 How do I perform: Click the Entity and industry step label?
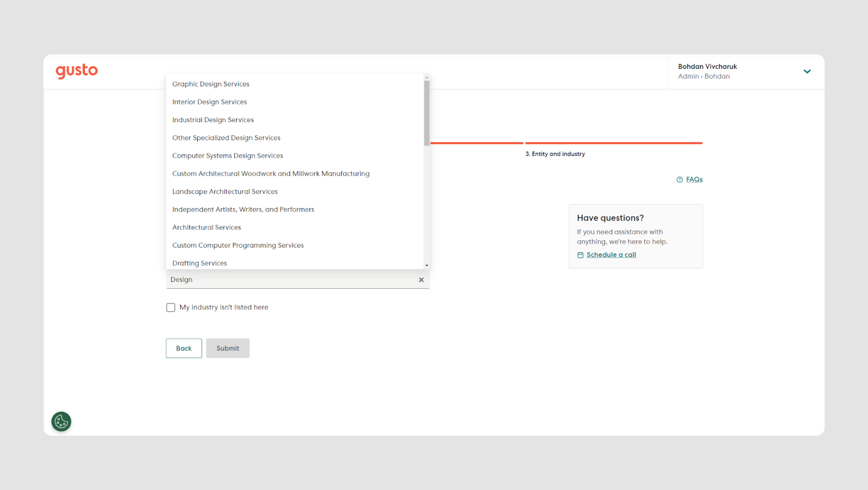click(555, 154)
